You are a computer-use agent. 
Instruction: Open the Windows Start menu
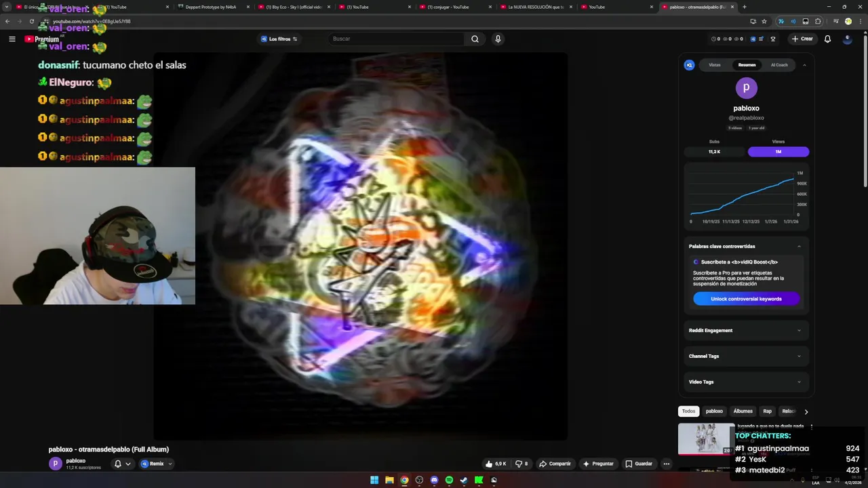[x=374, y=480]
